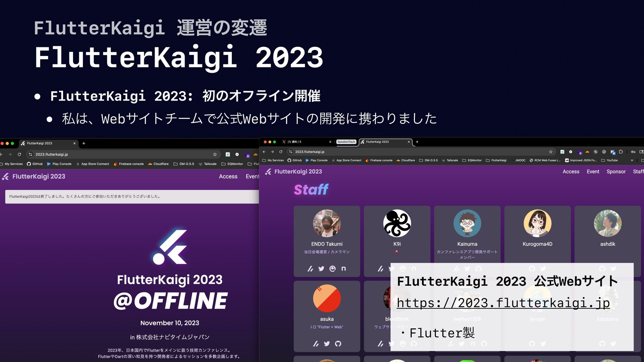Click the back arrow in right browser
Image resolution: width=644 pixels, height=362 pixels.
point(264,152)
